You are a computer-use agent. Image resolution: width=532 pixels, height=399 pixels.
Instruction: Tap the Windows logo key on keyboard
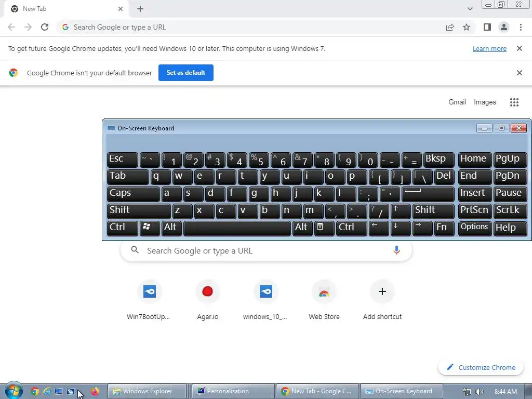(x=149, y=228)
